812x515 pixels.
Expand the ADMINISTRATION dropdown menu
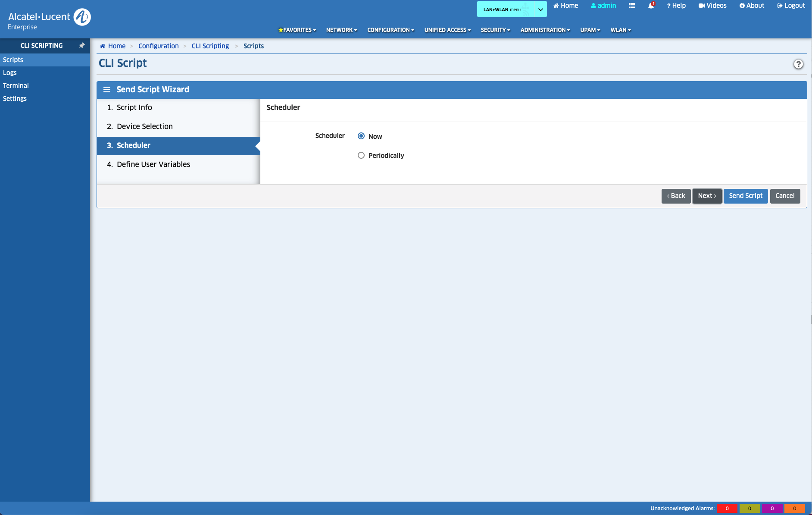pyautogui.click(x=545, y=30)
